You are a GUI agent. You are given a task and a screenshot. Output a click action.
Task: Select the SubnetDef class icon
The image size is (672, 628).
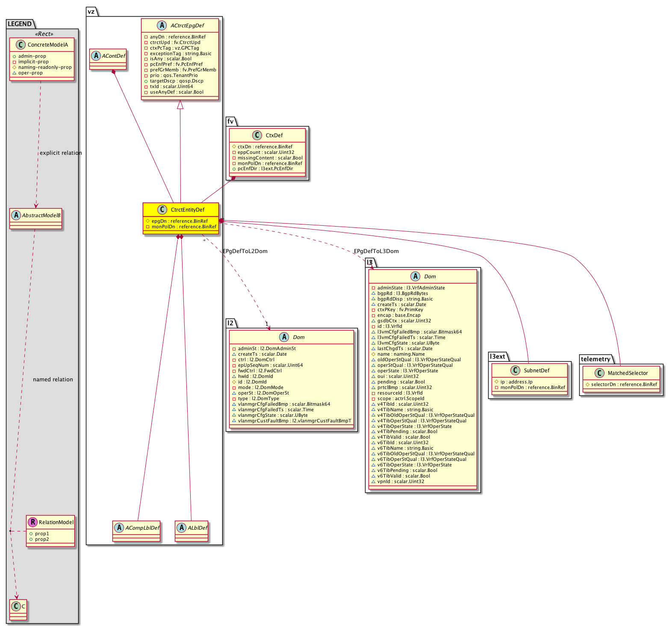pyautogui.click(x=516, y=371)
